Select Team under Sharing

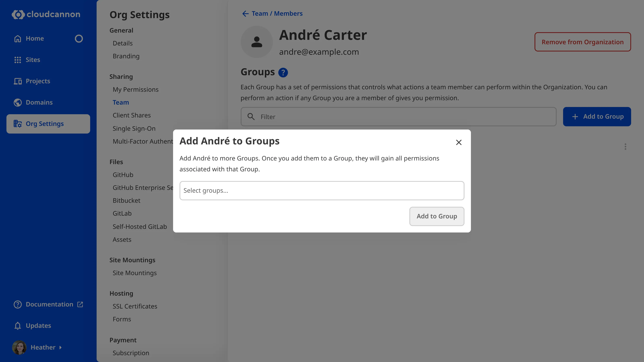[121, 102]
